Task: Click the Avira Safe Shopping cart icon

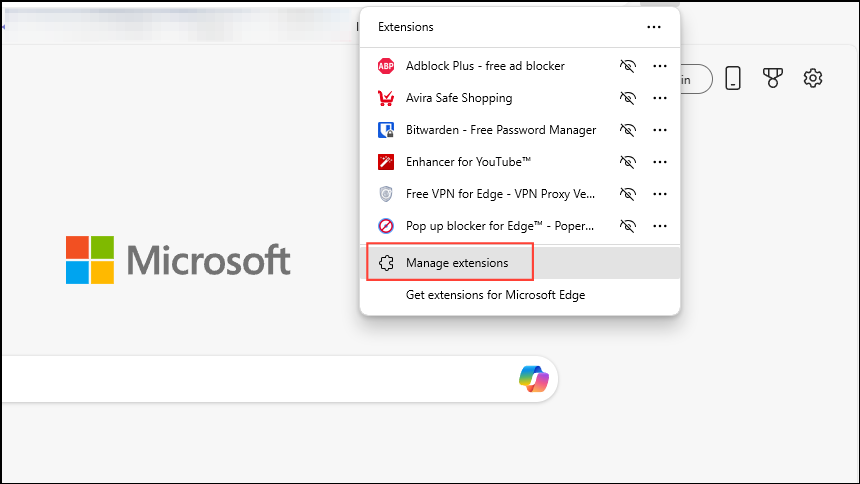Action: point(386,98)
